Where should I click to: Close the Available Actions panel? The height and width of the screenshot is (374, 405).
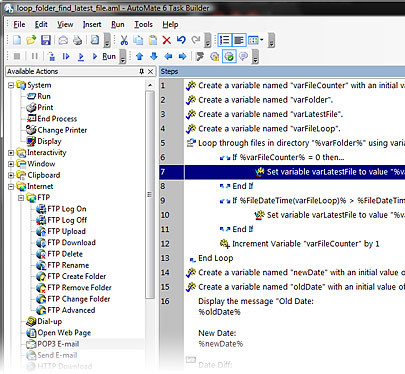tap(150, 71)
